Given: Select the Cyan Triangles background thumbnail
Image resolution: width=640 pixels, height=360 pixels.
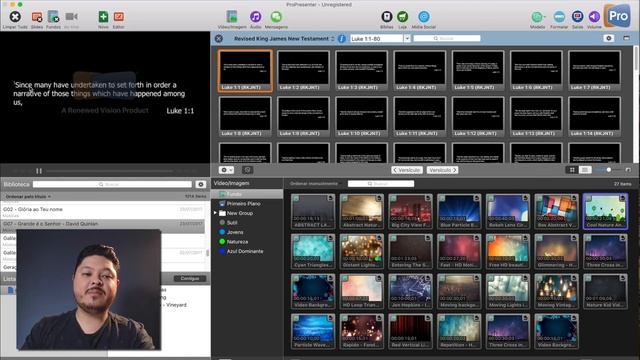Looking at the screenshot, I should click(x=313, y=251).
